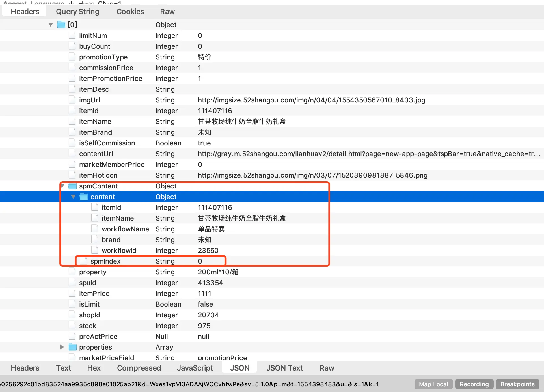Click the content folder icon
The height and width of the screenshot is (392, 544).
pos(84,197)
